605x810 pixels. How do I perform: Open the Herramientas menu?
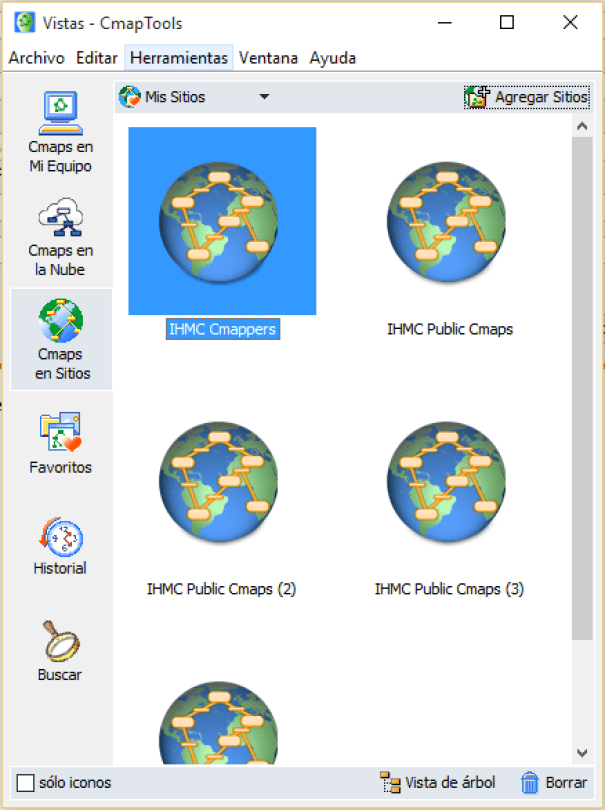(x=179, y=58)
